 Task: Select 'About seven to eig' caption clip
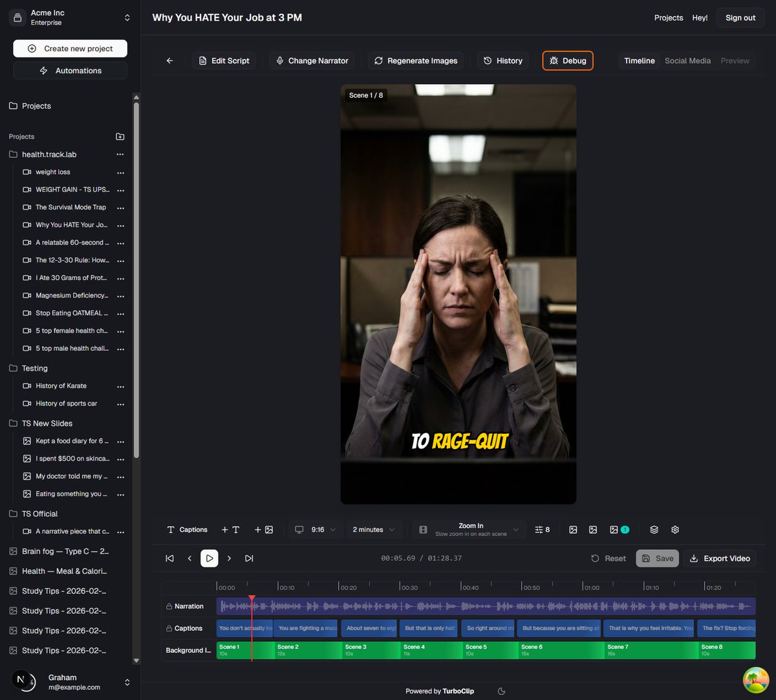[371, 628]
